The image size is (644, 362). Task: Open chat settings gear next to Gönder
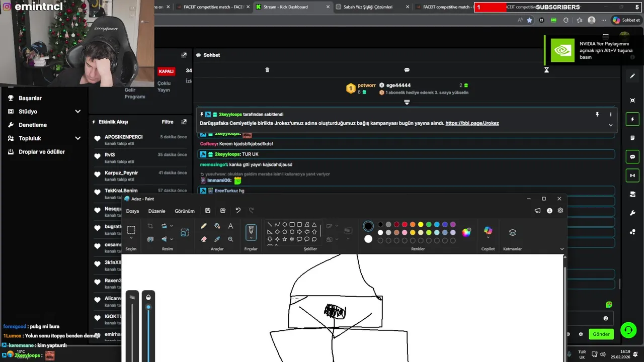(581, 334)
